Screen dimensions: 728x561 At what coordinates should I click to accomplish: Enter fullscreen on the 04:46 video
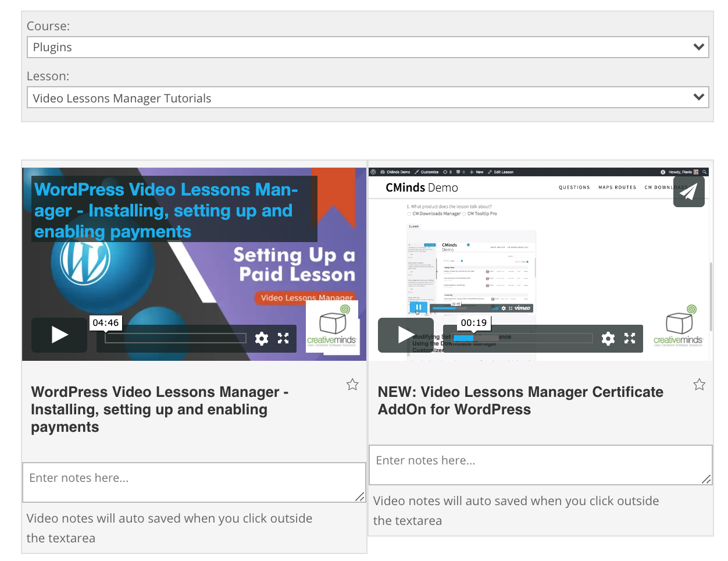283,339
